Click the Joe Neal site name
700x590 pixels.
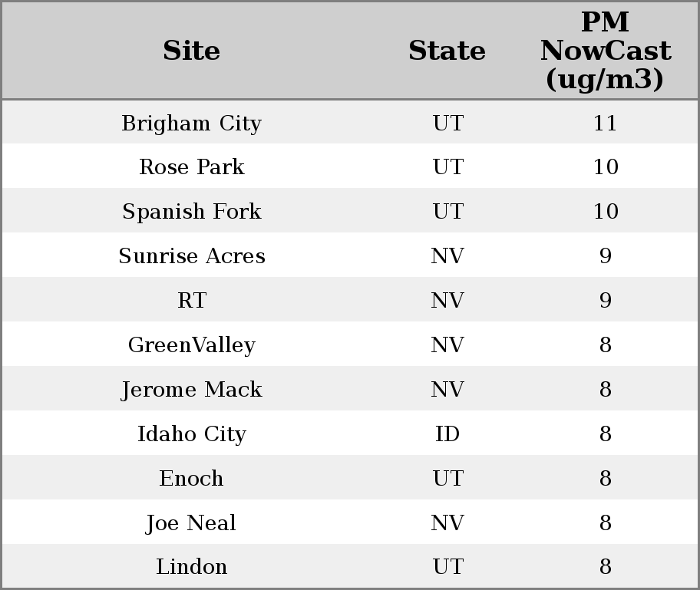pos(192,523)
